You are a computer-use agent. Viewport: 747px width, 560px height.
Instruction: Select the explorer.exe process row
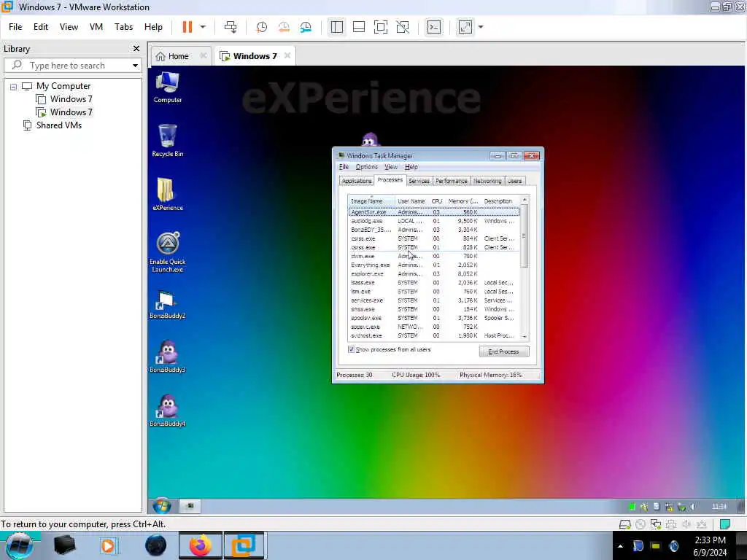434,274
